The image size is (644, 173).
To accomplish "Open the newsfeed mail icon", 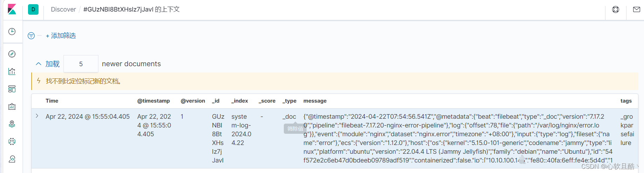I will click(636, 9).
